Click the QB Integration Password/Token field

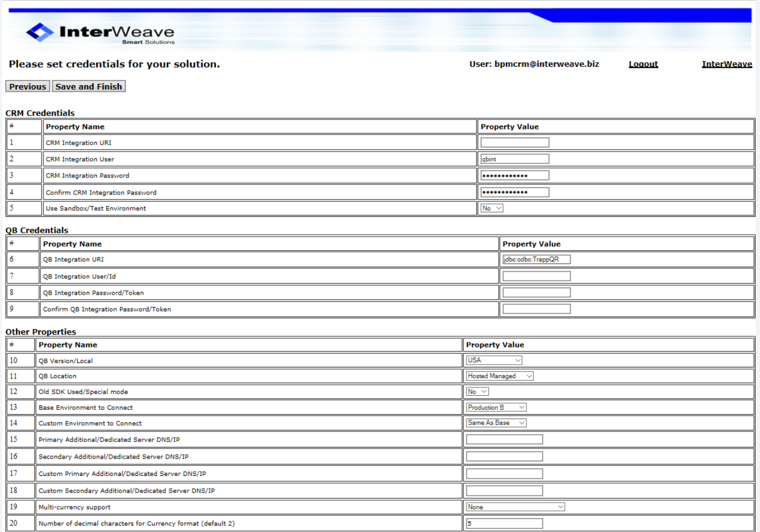click(537, 292)
